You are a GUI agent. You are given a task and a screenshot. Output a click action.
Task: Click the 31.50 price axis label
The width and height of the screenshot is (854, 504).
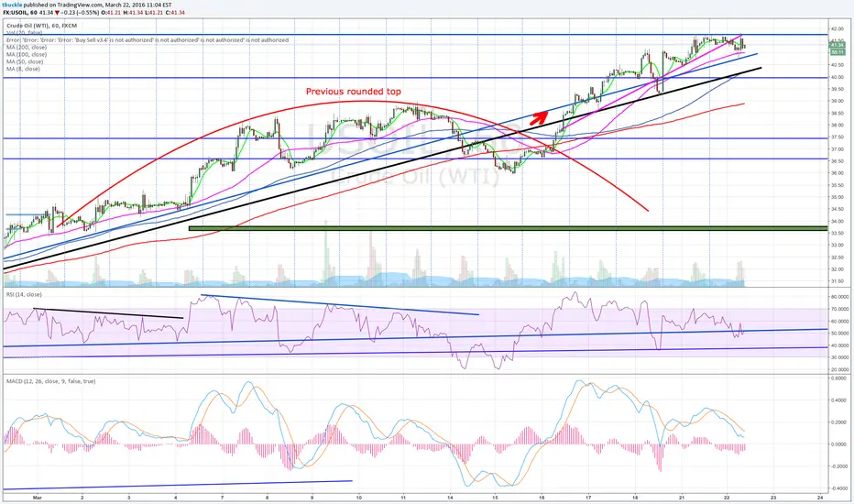coord(838,280)
